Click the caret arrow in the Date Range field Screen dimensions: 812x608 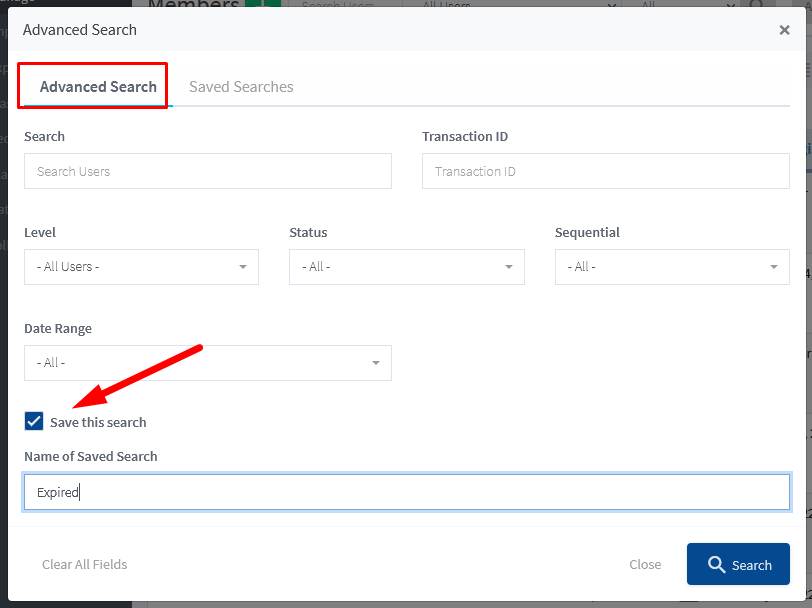pyautogui.click(x=376, y=363)
